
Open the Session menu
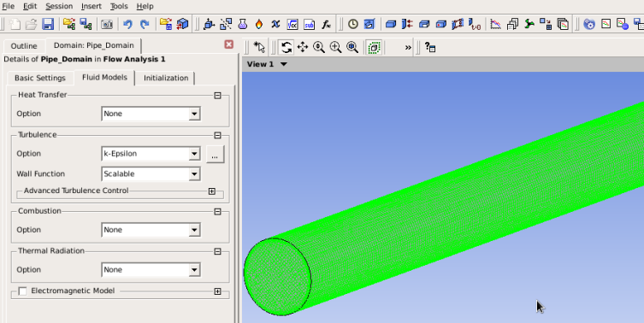tap(59, 6)
